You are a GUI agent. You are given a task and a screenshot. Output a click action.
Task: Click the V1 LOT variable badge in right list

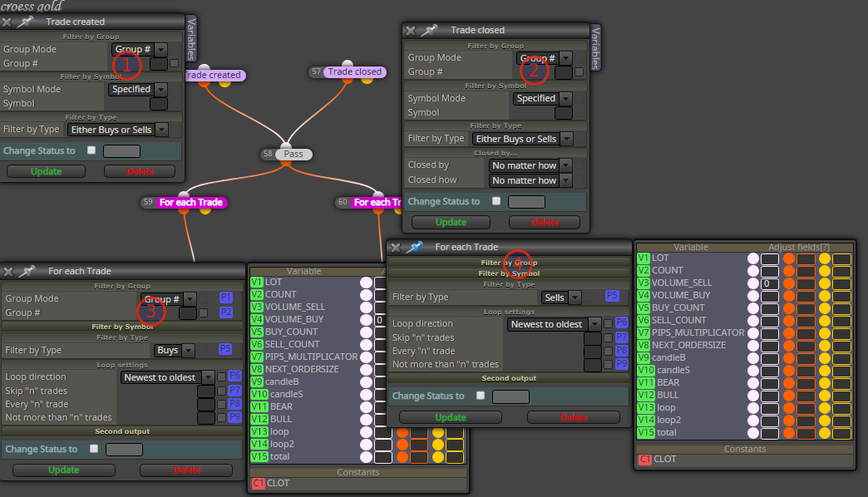click(644, 258)
